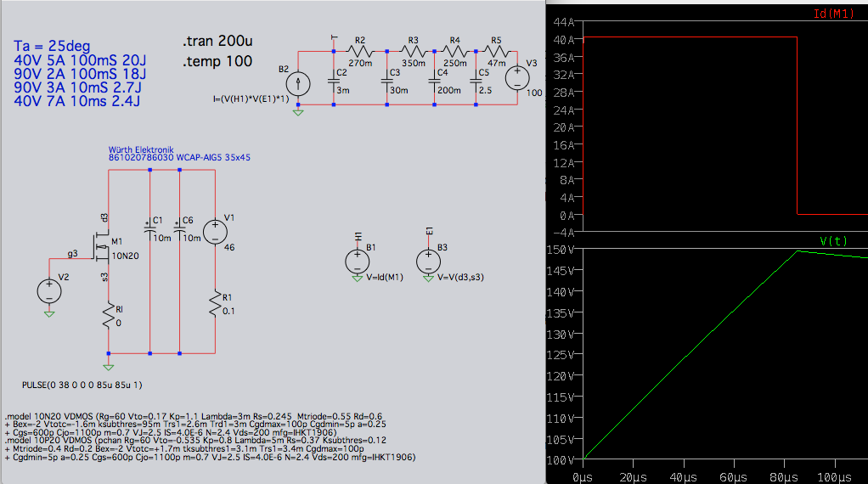Select resistor R2 zigzag symbol
Image resolution: width=868 pixels, height=484 pixels.
click(360, 52)
